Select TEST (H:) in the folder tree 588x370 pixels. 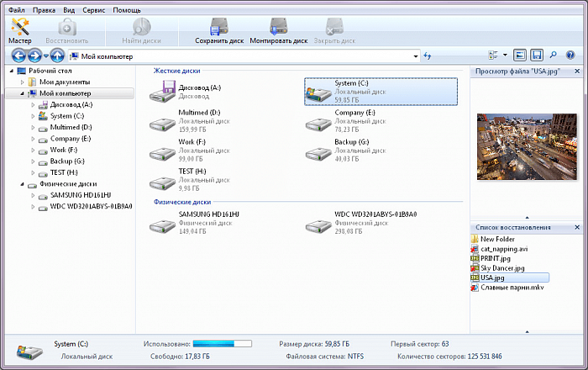point(64,172)
